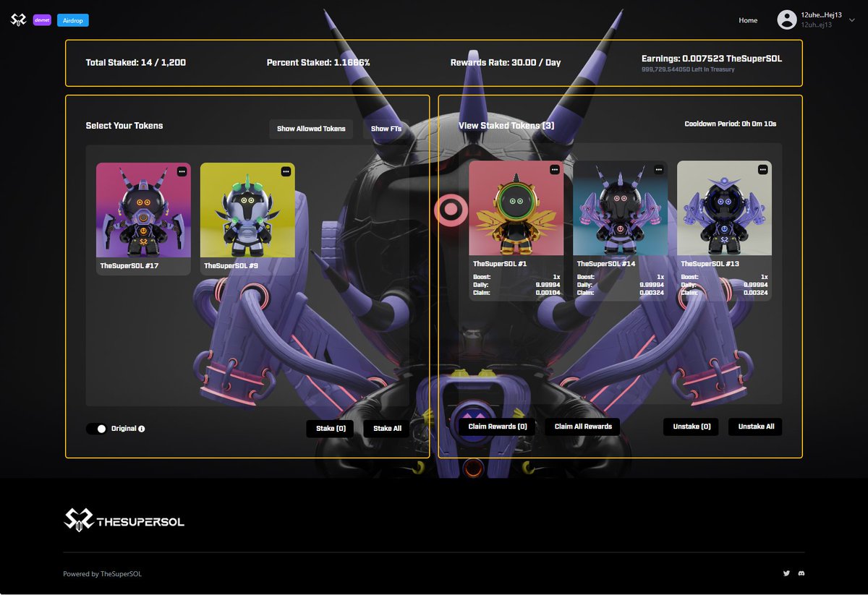Open the options menu on TheSuperSOL #17

[x=182, y=171]
